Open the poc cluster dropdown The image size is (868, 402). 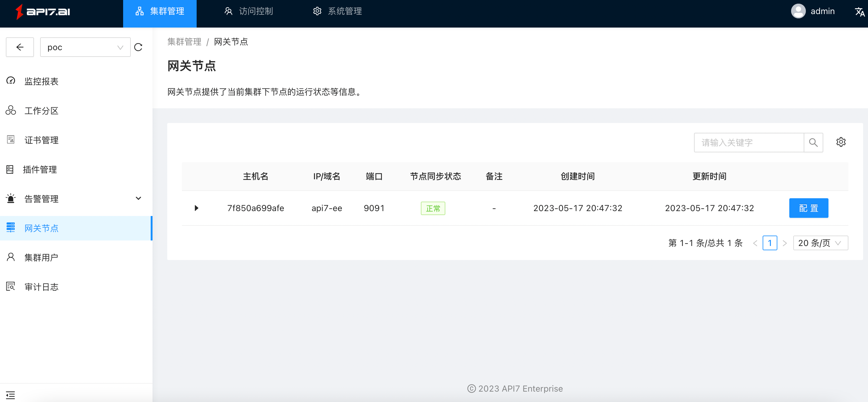coord(85,47)
